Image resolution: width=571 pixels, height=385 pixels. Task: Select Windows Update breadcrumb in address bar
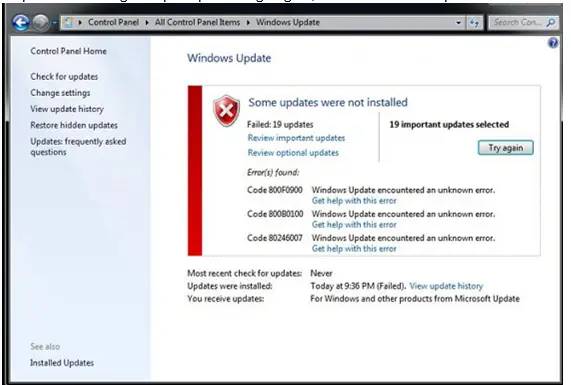click(288, 22)
